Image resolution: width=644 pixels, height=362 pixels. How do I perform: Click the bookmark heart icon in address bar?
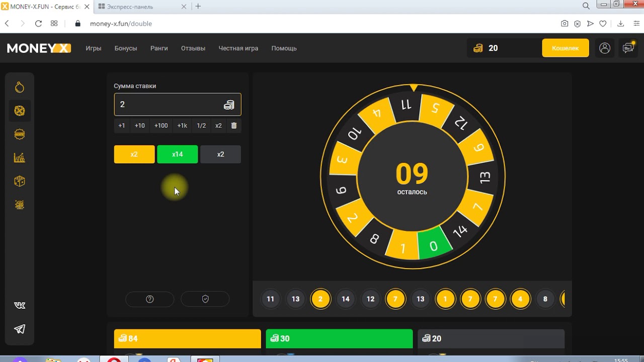tap(603, 24)
